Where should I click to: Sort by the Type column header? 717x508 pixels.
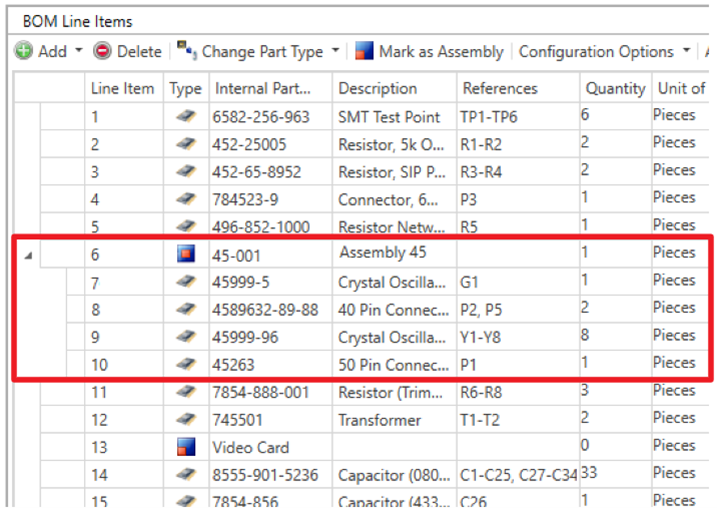[x=185, y=88]
